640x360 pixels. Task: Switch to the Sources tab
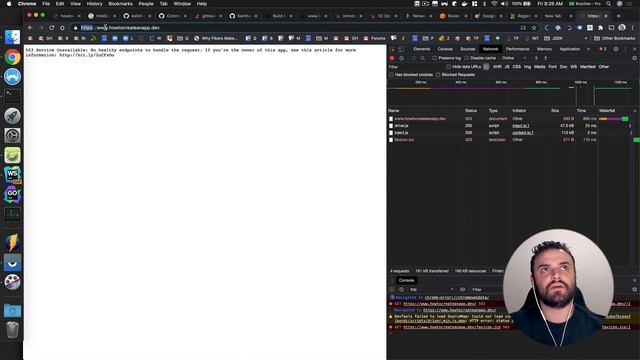467,49
